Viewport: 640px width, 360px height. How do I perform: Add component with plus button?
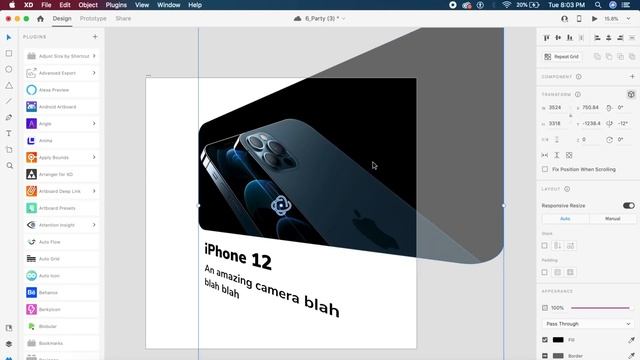click(x=632, y=76)
